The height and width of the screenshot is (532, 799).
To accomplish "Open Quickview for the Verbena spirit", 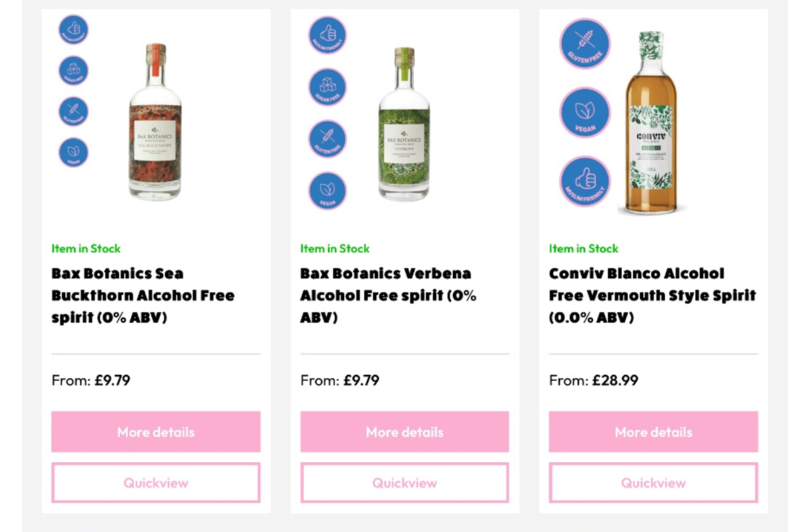I will click(404, 482).
